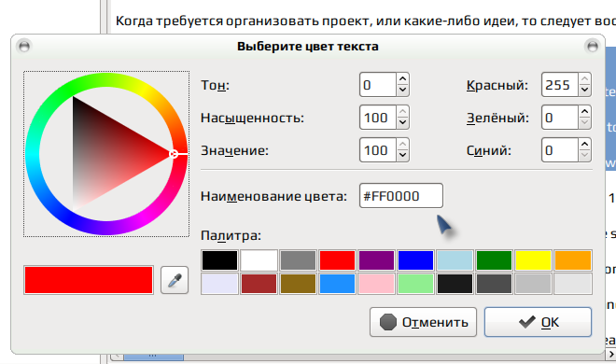Image resolution: width=616 pixels, height=364 pixels.
Task: Cancel with the Отменить button
Action: (x=423, y=322)
